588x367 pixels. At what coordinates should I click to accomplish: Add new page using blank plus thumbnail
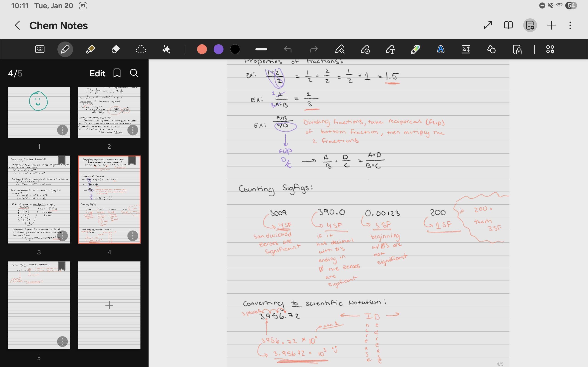(x=109, y=305)
